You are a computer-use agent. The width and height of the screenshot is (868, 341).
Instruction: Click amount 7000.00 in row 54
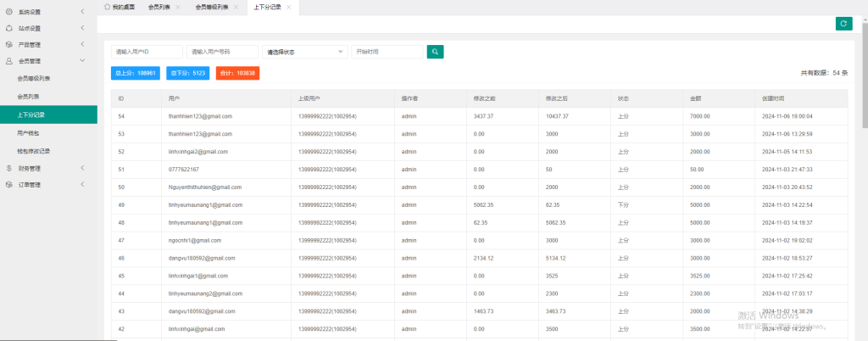click(700, 116)
